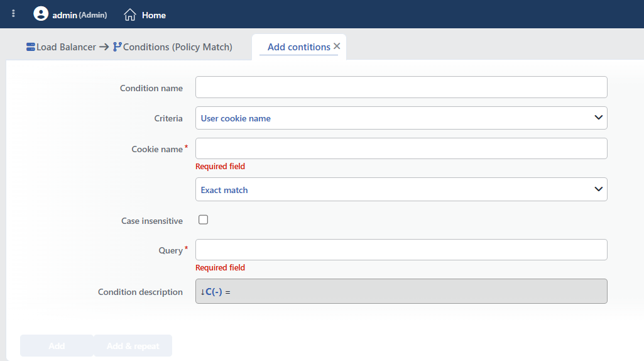Click the Criteria label
This screenshot has height=361, width=644.
pos(168,118)
